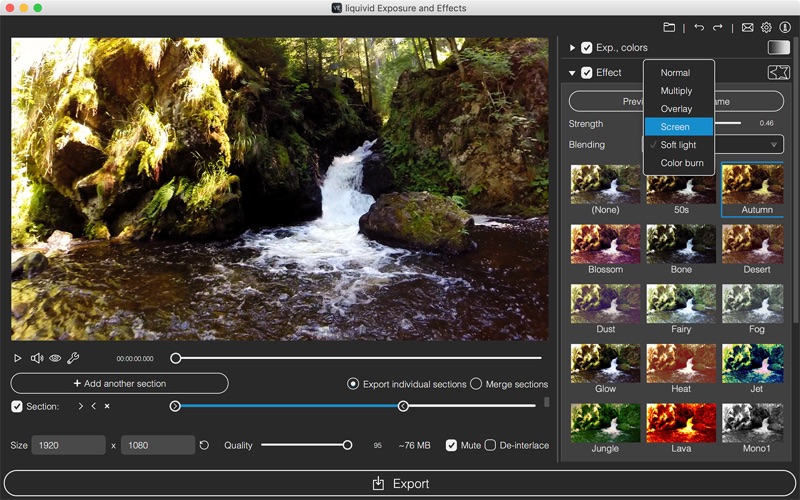Uncheck the Mute checkbox

coord(452,445)
